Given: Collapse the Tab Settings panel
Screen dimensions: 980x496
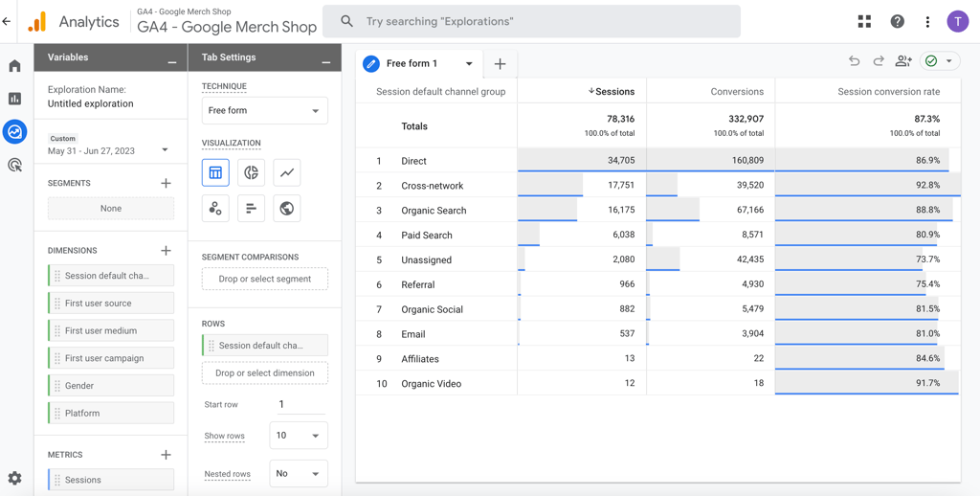Looking at the screenshot, I should (x=325, y=61).
